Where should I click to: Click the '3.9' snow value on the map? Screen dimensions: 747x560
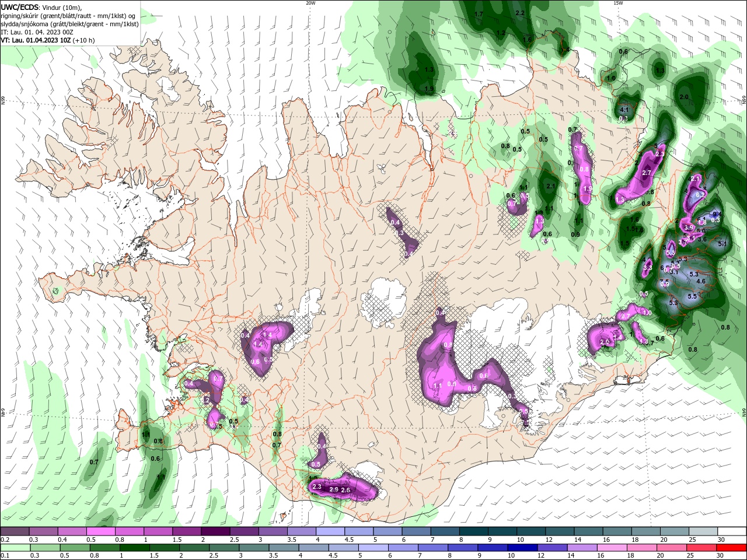[x=689, y=228]
